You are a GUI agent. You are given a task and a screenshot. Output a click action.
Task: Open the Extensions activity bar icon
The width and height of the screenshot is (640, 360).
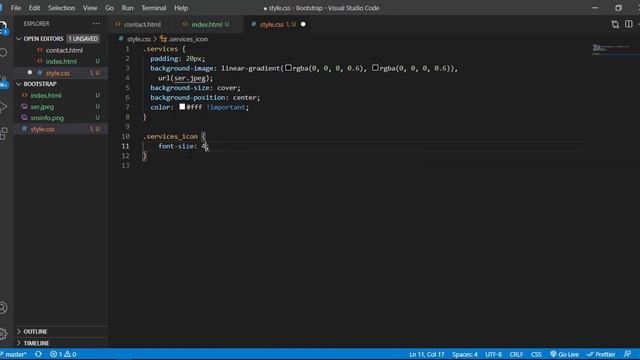coord(3,133)
